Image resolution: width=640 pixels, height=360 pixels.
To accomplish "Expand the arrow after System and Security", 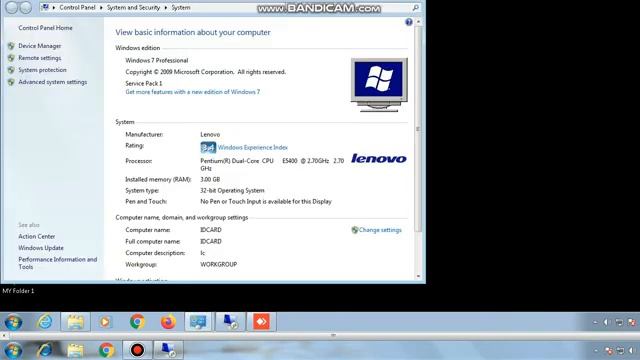I will (x=166, y=7).
